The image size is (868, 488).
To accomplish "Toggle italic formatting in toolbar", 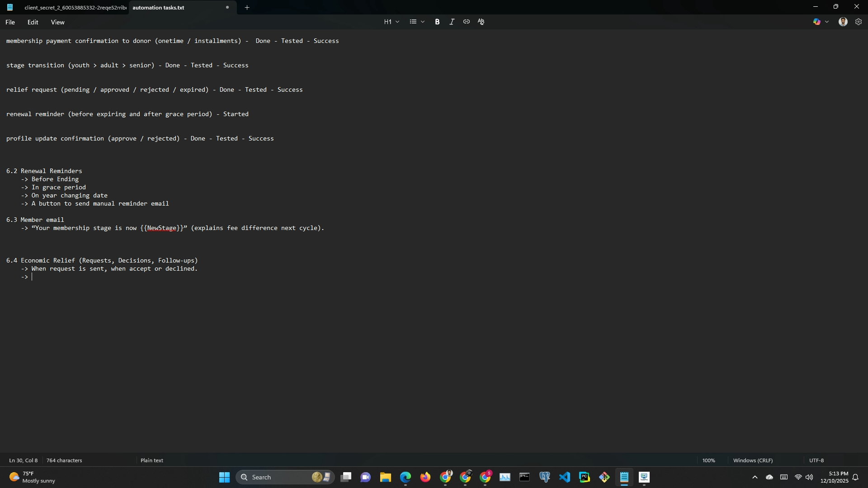I will coord(452,22).
